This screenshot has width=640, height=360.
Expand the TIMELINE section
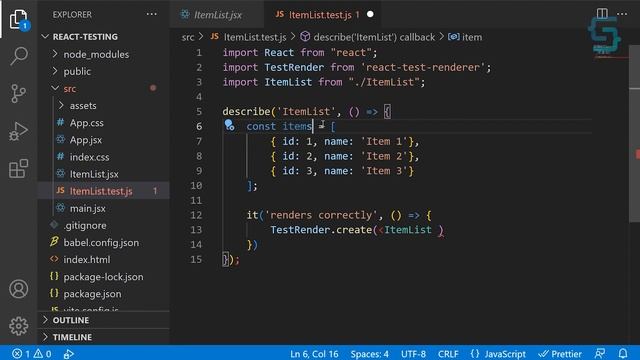pos(72,337)
